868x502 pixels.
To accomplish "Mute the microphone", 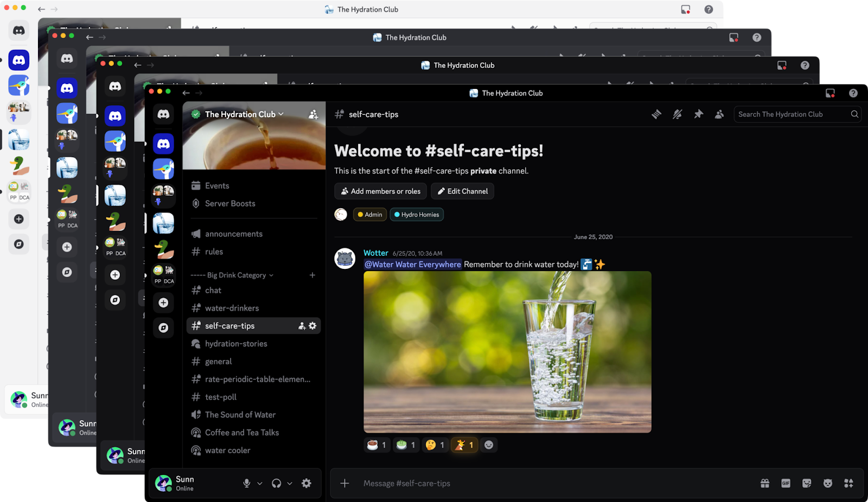I will [x=247, y=483].
